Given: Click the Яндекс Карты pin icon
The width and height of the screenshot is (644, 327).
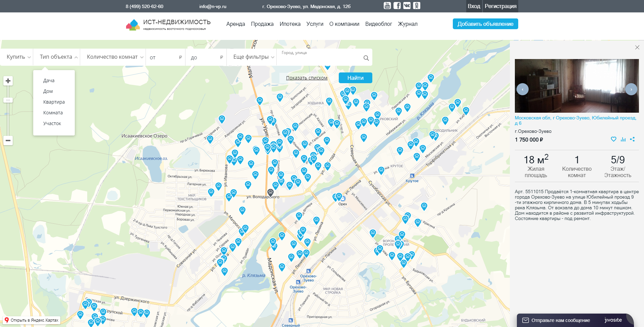Looking at the screenshot, I should tap(6, 320).
